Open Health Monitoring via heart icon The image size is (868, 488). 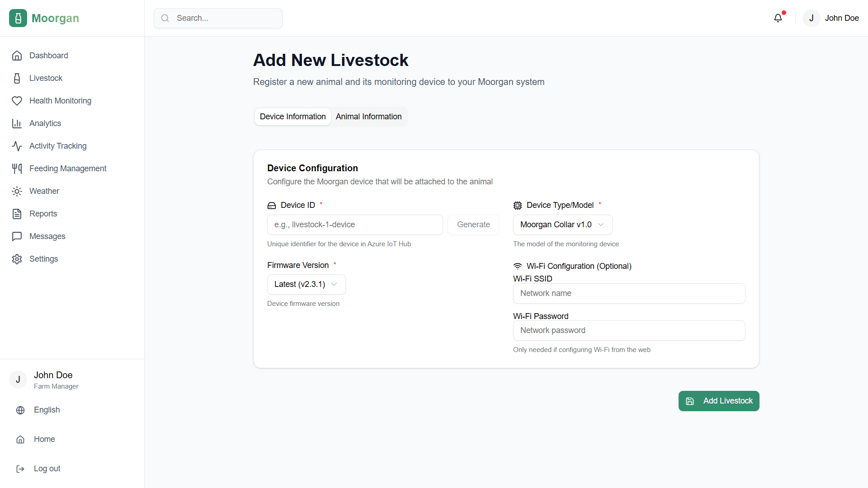(17, 101)
